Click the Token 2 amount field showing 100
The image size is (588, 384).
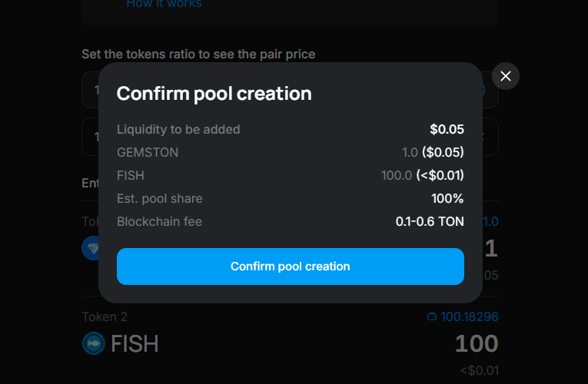pyautogui.click(x=476, y=343)
